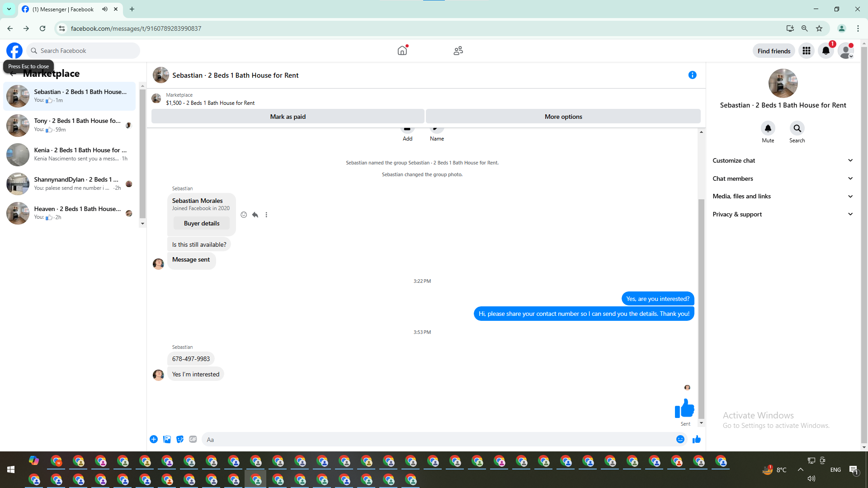
Task: Reply to Sebastian Morales message
Action: click(255, 215)
